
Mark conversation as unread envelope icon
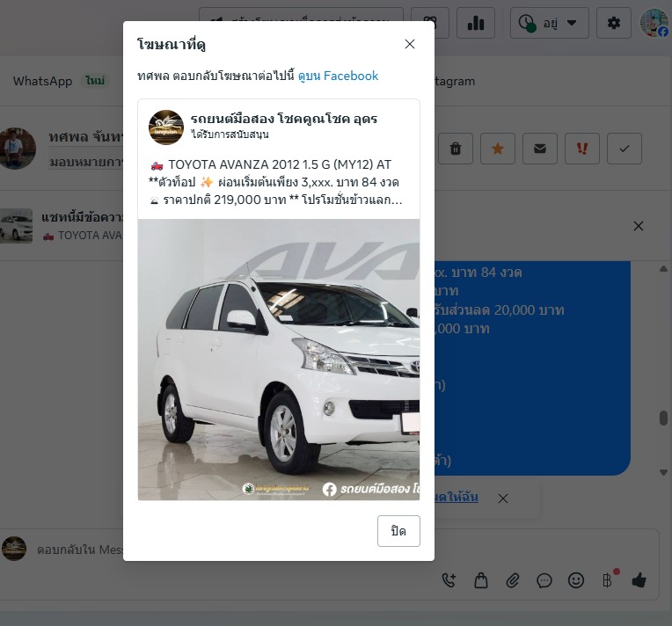pyautogui.click(x=540, y=149)
